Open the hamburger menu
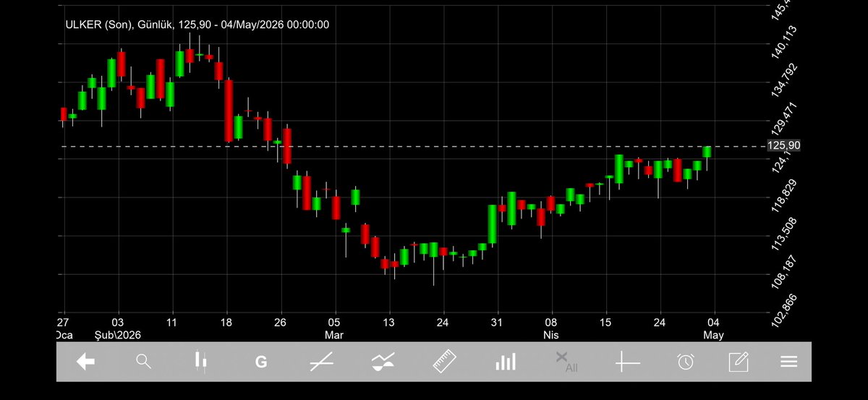The width and height of the screenshot is (868, 400). (788, 362)
